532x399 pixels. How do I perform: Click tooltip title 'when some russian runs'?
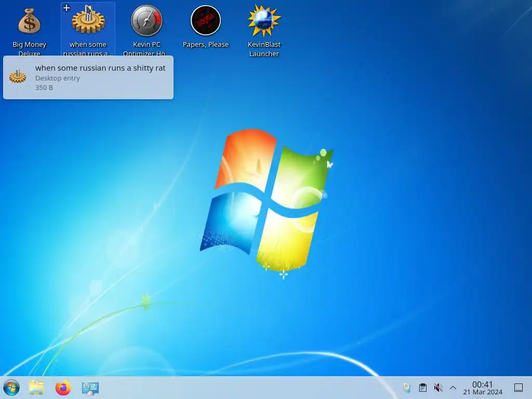(x=80, y=68)
